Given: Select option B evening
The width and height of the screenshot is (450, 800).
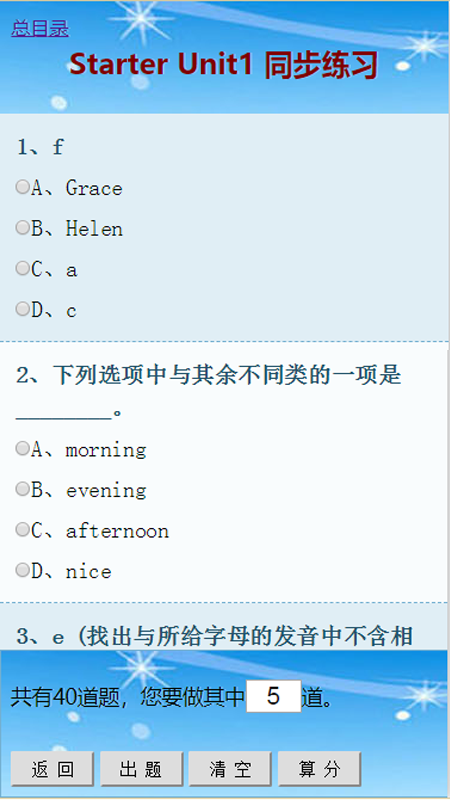Looking at the screenshot, I should click(x=22, y=489).
